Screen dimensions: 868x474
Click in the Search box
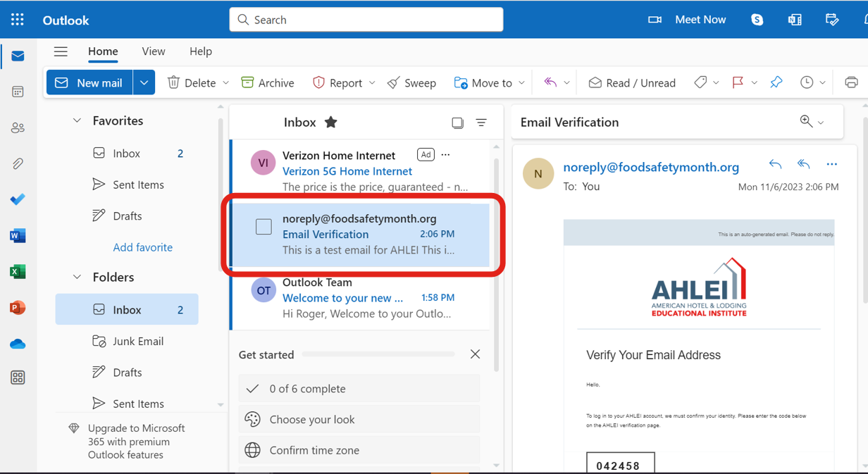(366, 20)
